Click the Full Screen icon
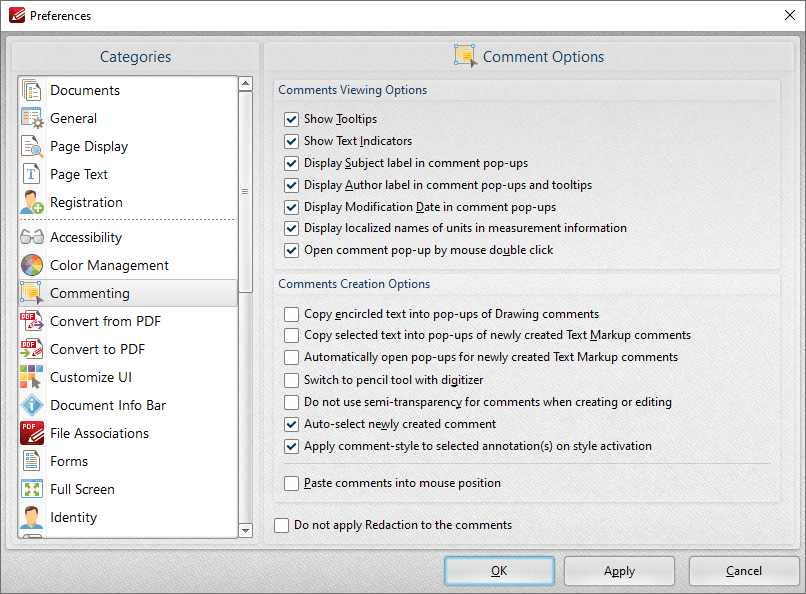Image resolution: width=806 pixels, height=594 pixels. (31, 489)
